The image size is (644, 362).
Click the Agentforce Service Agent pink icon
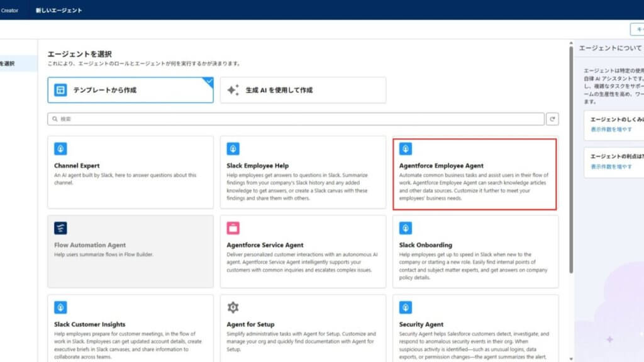[233, 228]
